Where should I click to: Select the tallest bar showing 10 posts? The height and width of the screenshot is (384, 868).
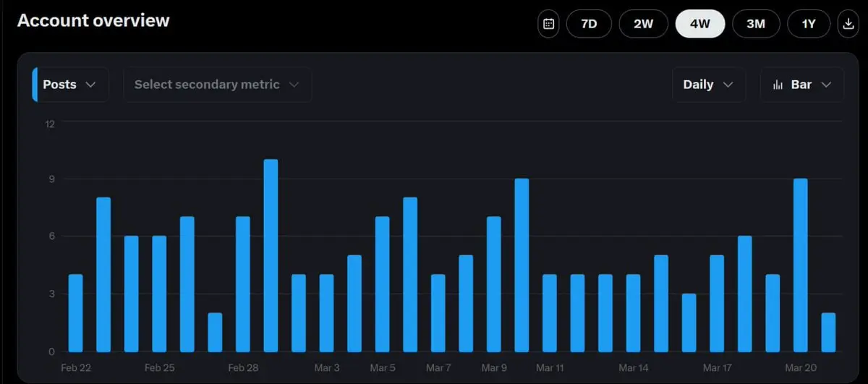coord(271,255)
